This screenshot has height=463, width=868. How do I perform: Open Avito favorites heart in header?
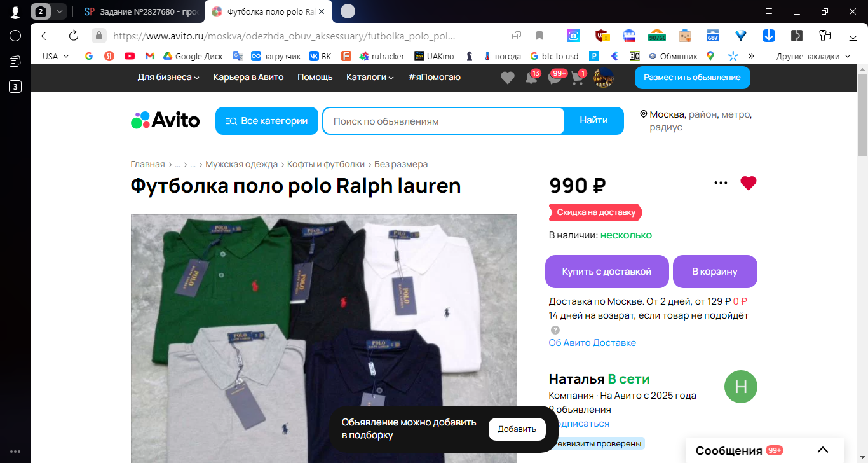[507, 78]
